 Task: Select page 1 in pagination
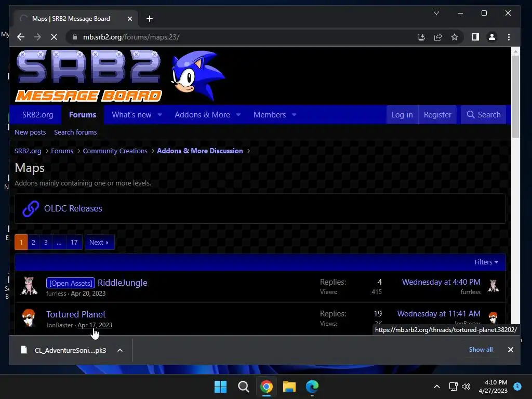(x=21, y=242)
